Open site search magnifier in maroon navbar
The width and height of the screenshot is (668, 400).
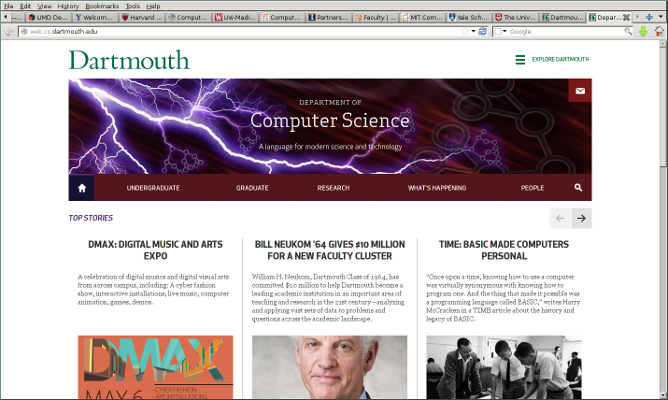point(578,188)
